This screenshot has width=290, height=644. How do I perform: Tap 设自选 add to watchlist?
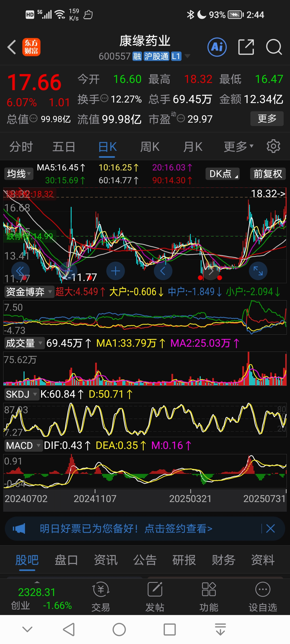[263, 597]
